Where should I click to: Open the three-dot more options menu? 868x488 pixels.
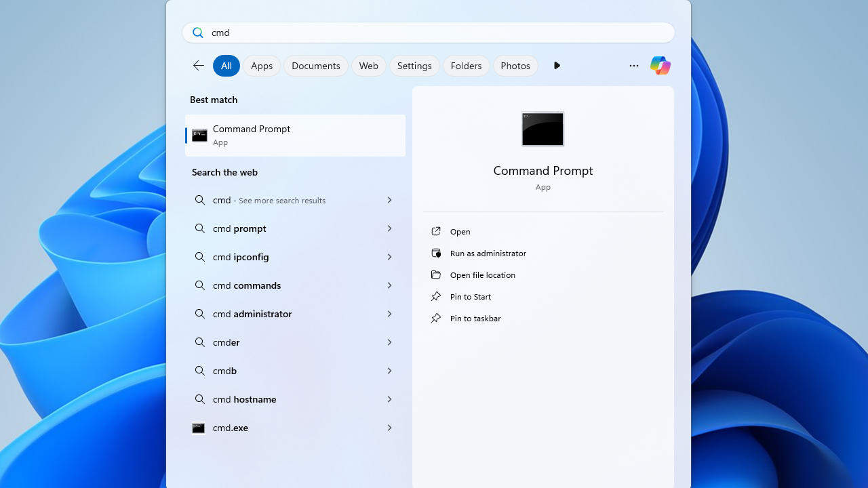pyautogui.click(x=634, y=66)
